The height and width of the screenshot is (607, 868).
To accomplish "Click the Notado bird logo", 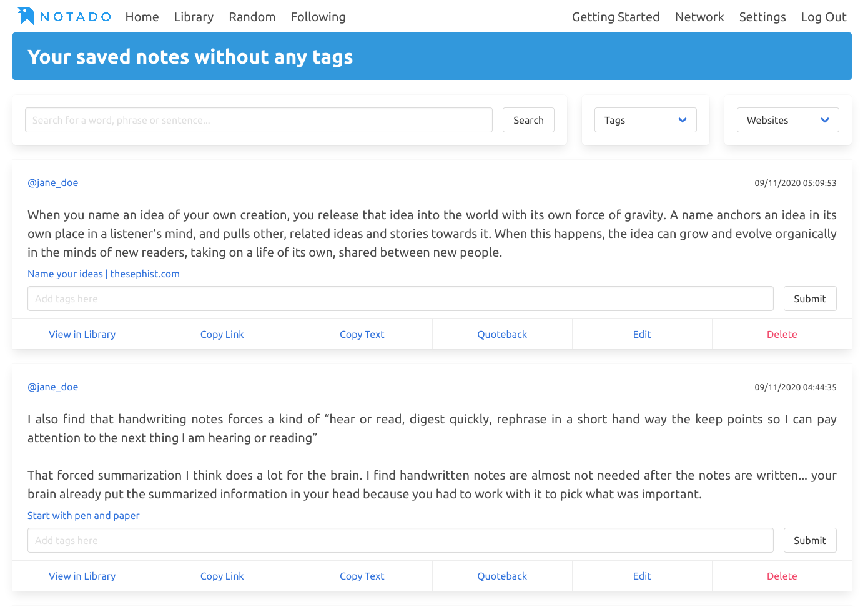I will pyautogui.click(x=26, y=15).
